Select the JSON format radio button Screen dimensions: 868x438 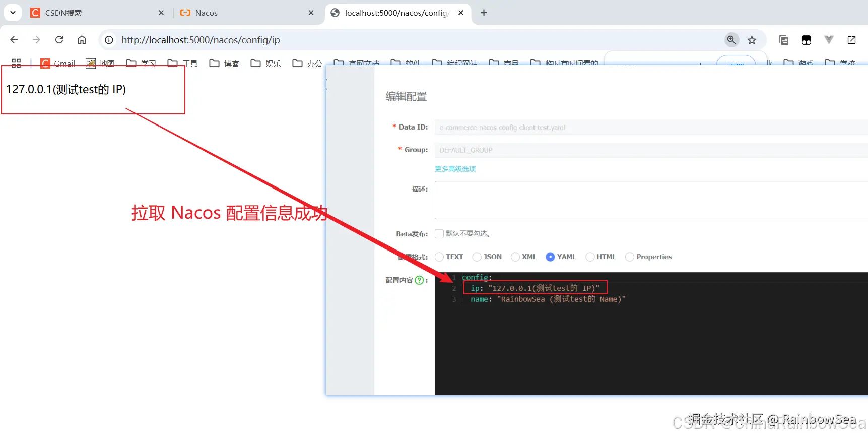[x=477, y=257]
